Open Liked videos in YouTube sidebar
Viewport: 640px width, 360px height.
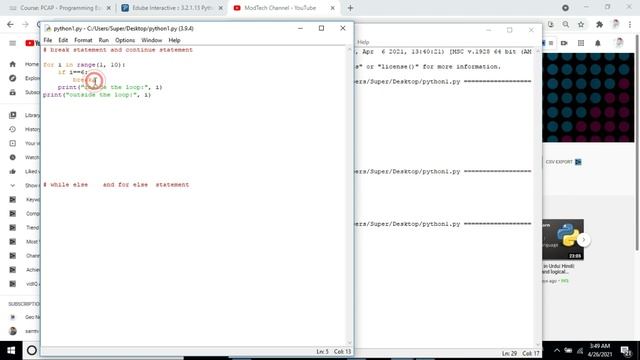click(24, 171)
